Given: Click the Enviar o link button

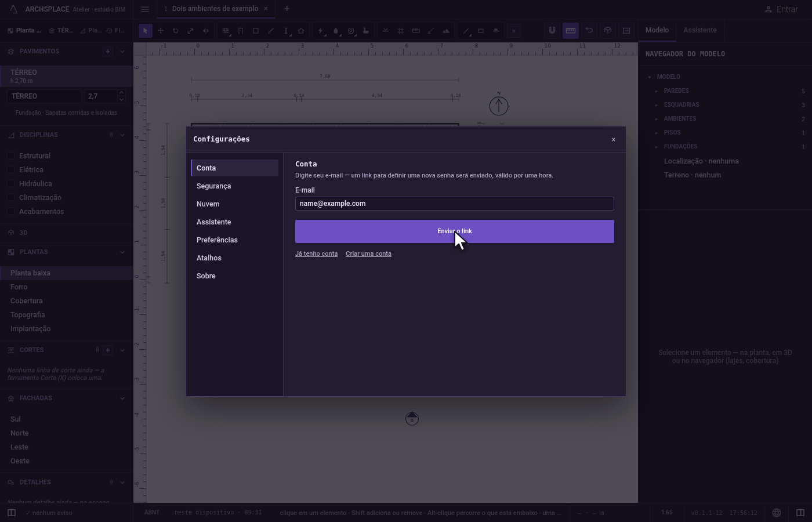Looking at the screenshot, I should click(x=455, y=231).
